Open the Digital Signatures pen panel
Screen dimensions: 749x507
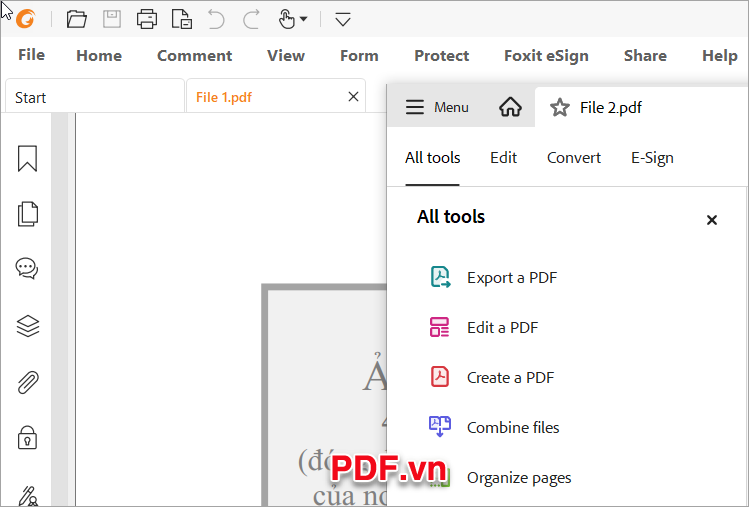[28, 496]
